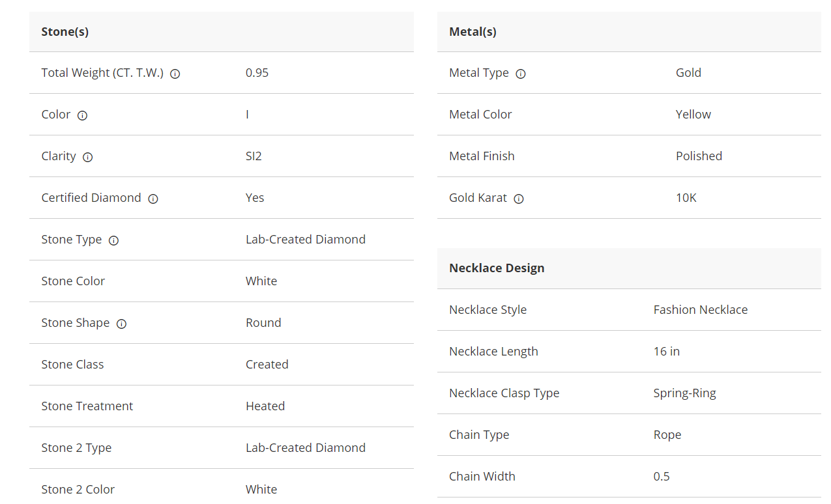
Task: Click the Yellow metal color value
Action: (x=693, y=115)
